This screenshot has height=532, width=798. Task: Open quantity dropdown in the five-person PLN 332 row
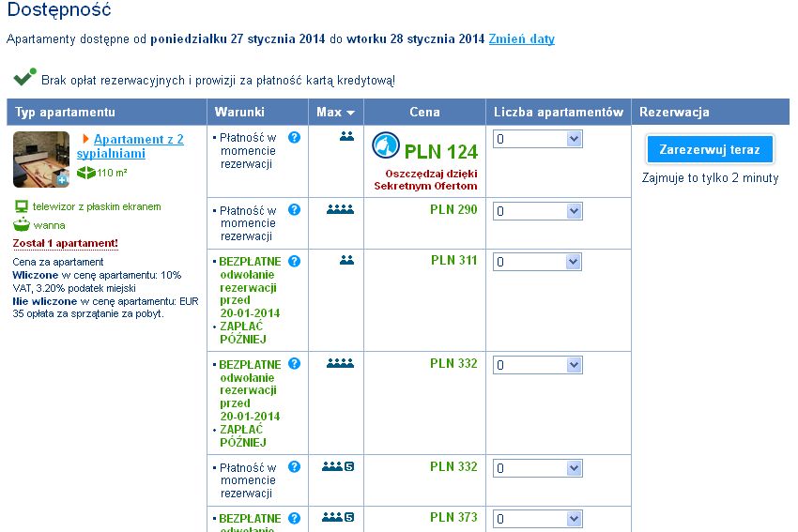point(537,468)
